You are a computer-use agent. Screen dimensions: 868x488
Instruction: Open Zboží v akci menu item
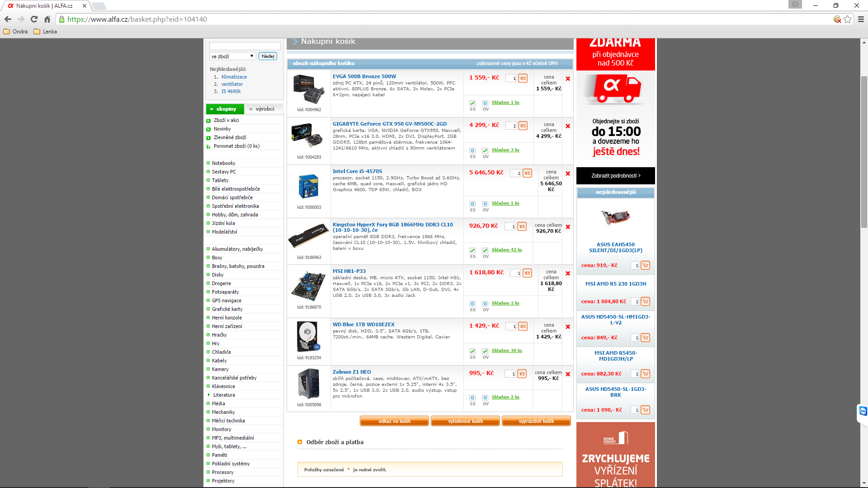coord(226,120)
